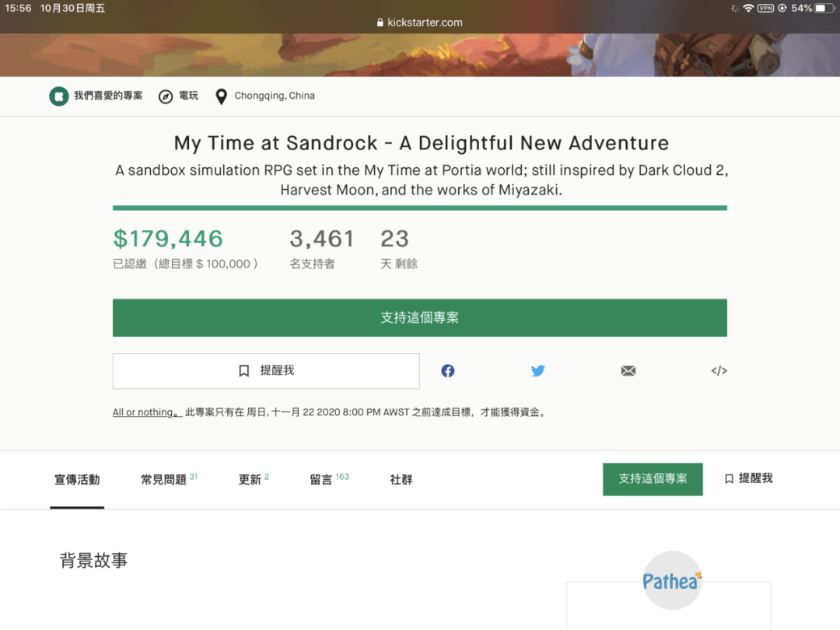Select the 社群 tab

pyautogui.click(x=401, y=480)
